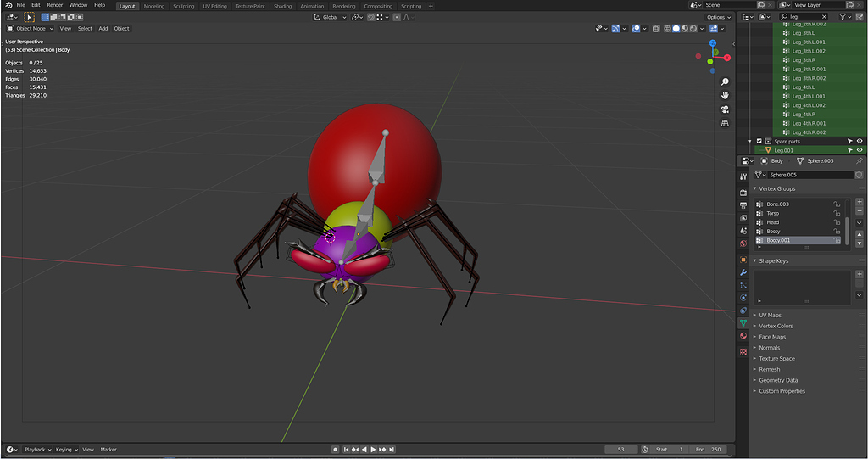868x459 pixels.
Task: Expand the Geometry Data panel
Action: point(778,380)
